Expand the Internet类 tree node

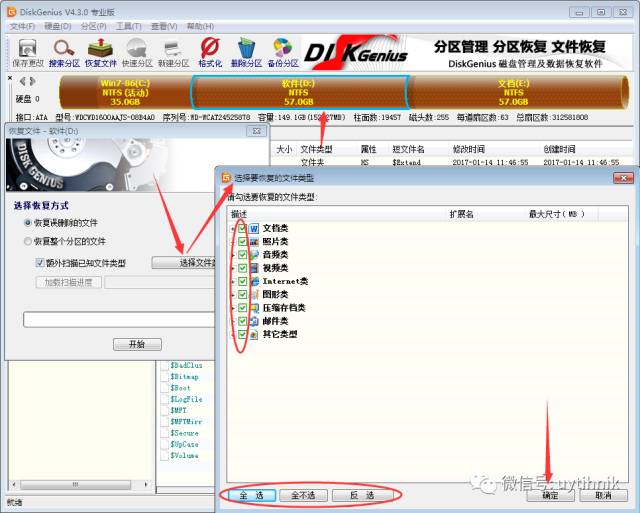(233, 281)
